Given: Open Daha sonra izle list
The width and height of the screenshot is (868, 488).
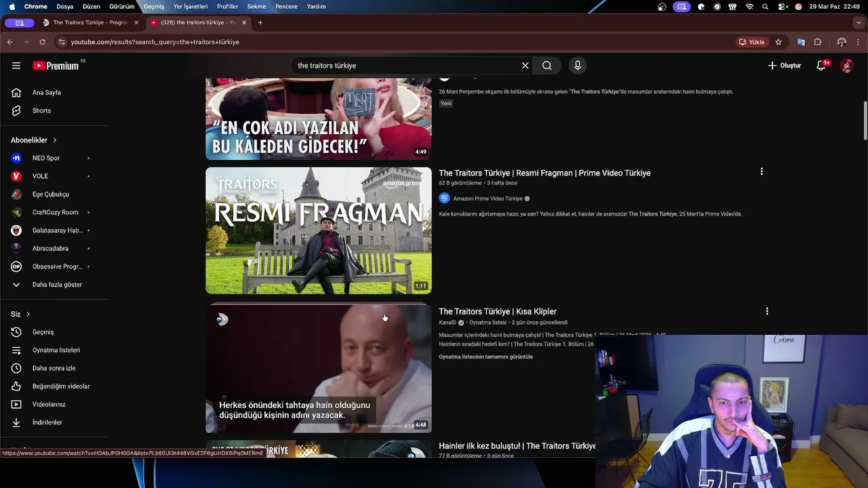Looking at the screenshot, I should [54, 368].
